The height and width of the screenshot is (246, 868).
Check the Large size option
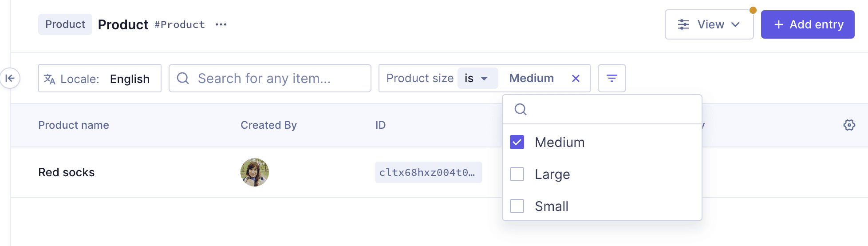pos(517,174)
